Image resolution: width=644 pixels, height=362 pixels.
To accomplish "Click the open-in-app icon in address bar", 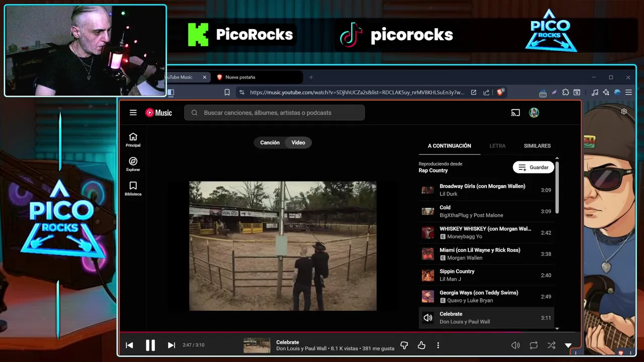I will pyautogui.click(x=473, y=93).
